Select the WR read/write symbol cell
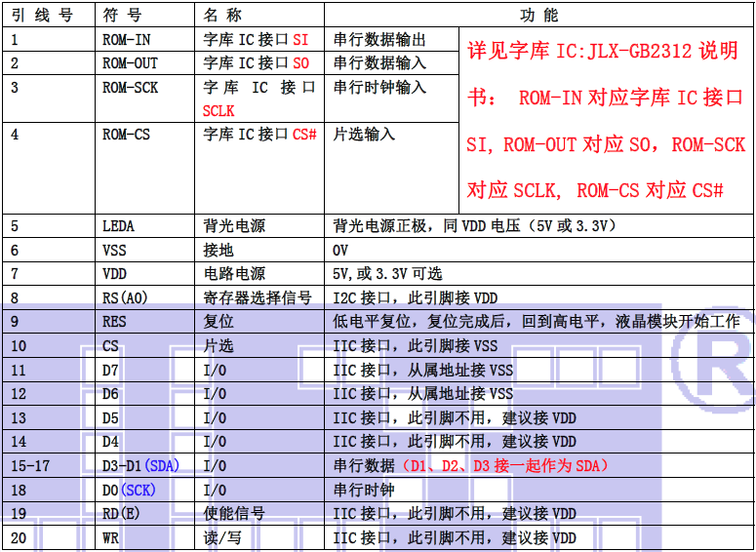This screenshot has height=552, width=756. pyautogui.click(x=110, y=537)
